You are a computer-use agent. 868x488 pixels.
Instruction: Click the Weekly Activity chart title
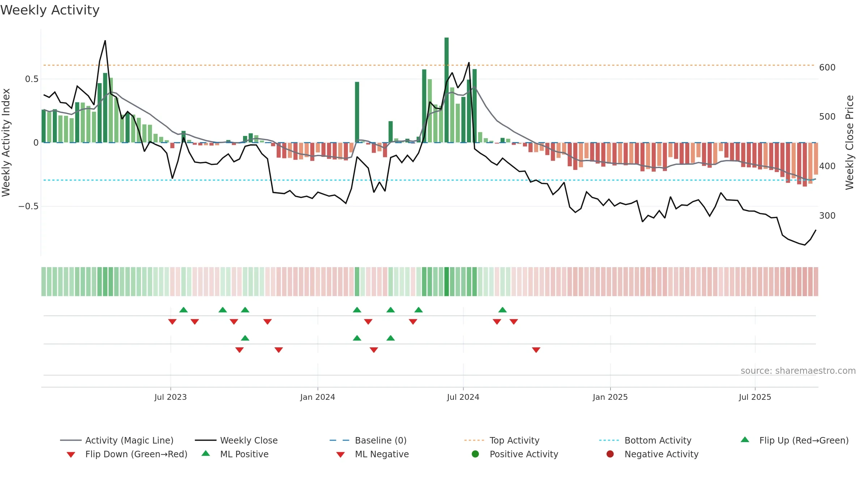tap(50, 10)
